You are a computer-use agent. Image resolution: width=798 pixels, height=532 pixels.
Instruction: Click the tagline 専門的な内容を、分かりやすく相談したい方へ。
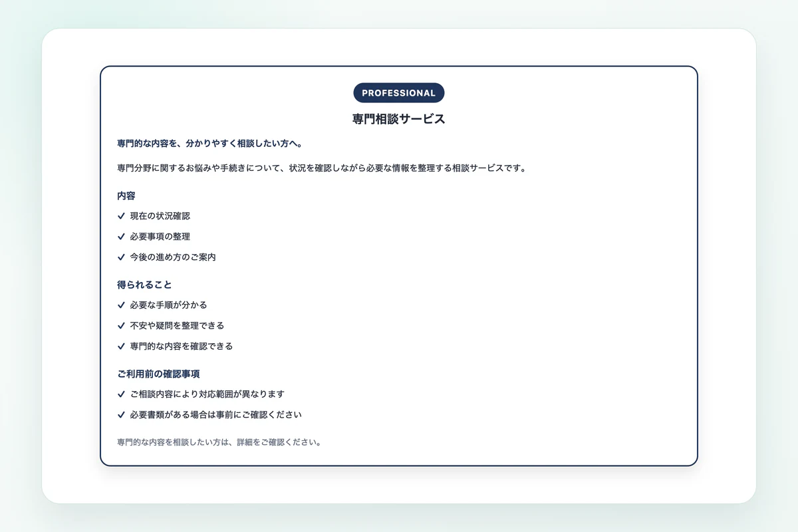tap(209, 144)
